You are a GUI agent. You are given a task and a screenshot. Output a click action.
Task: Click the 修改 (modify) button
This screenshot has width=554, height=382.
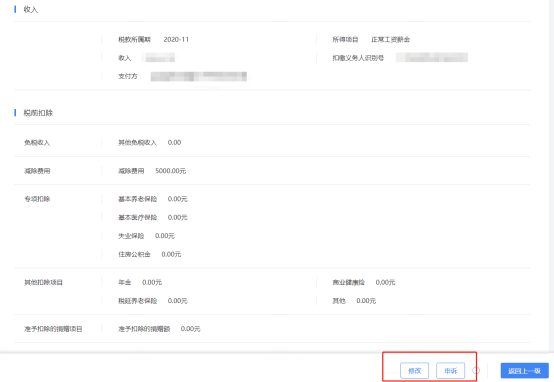coord(414,370)
